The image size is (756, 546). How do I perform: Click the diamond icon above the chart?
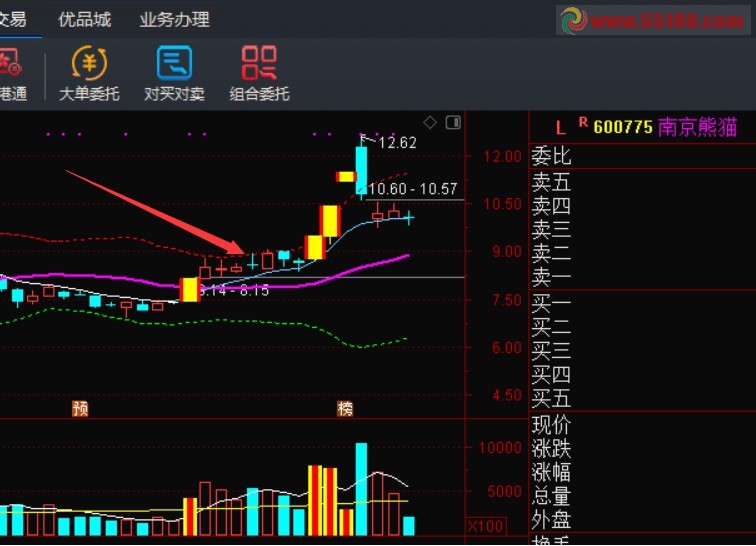[430, 122]
